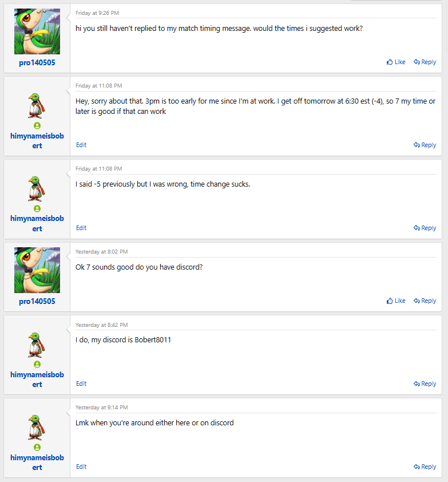Open pro140505 profile link in first post

[37, 62]
